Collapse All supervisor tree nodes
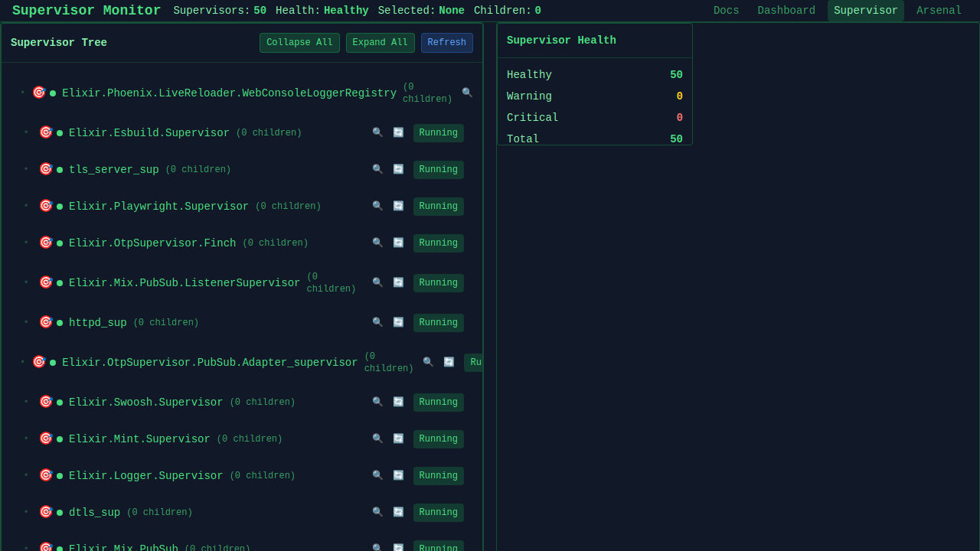Viewport: 980px width, 551px height. tap(299, 43)
